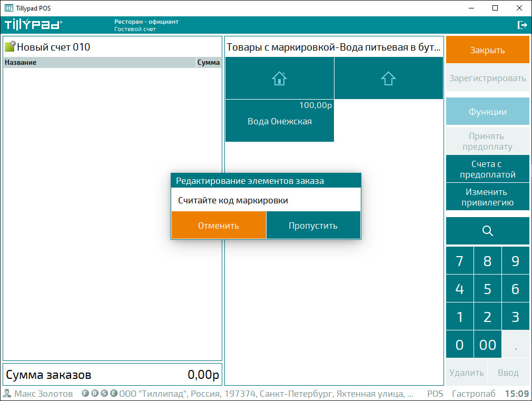
Task: Click the S status indicator icon
Action: pos(104,393)
